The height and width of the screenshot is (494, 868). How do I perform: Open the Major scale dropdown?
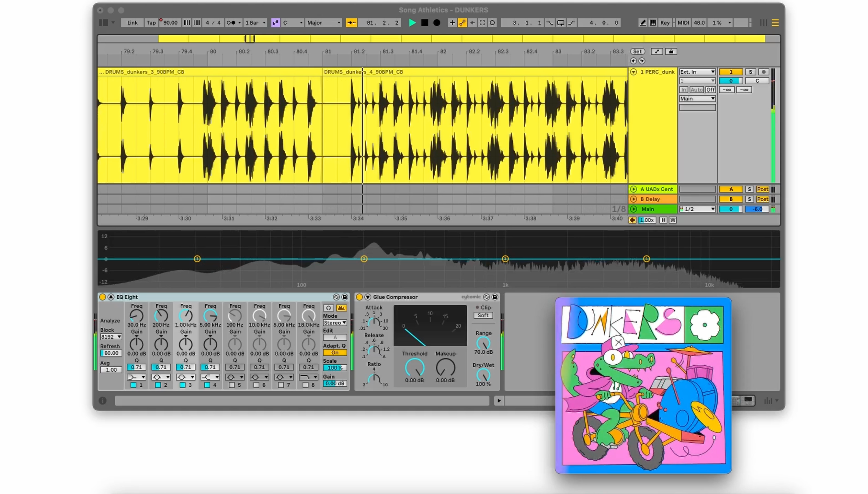(324, 23)
